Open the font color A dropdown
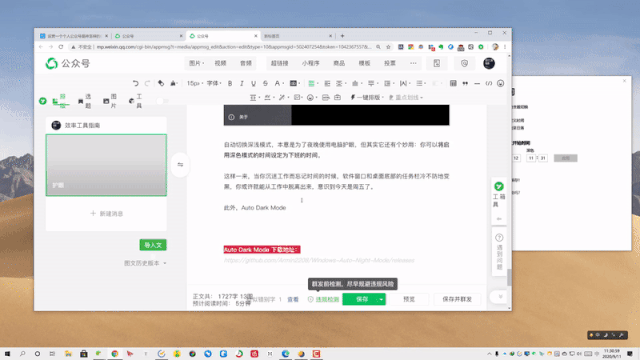Image resolution: width=640 pixels, height=360 pixels. click(x=279, y=83)
